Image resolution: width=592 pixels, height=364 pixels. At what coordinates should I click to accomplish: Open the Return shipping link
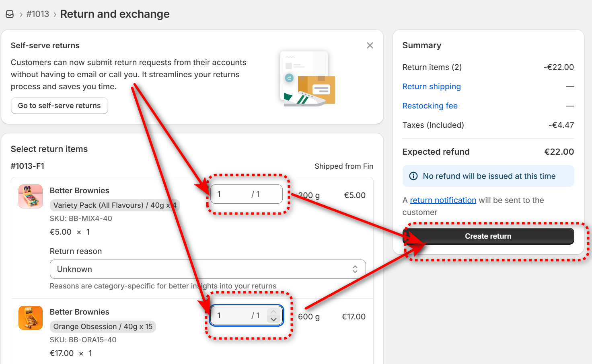pos(432,86)
